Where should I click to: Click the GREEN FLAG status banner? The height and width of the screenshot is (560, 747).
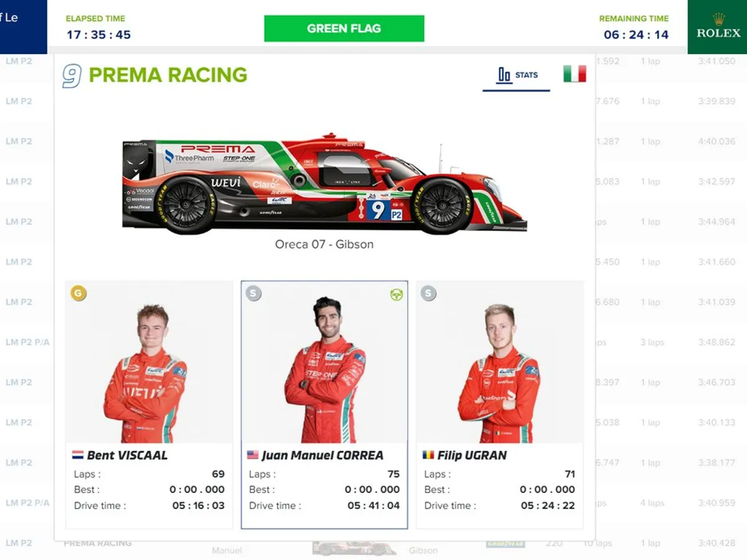344,29
